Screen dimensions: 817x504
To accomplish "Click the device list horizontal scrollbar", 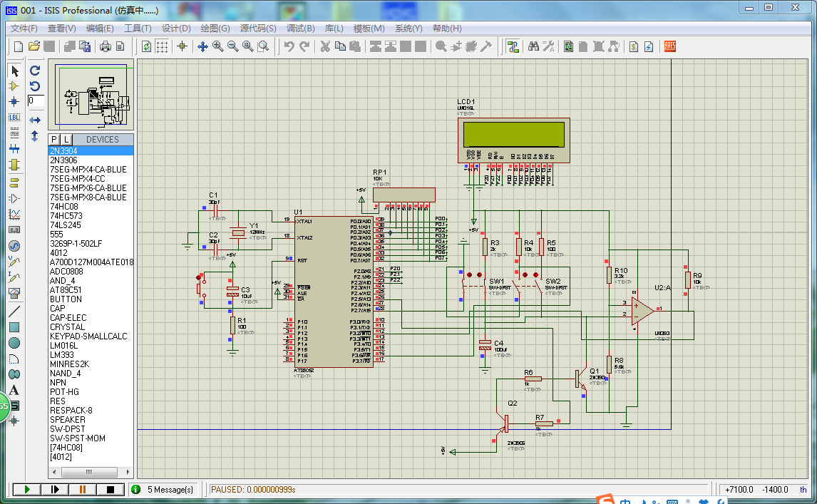I will tap(90, 472).
